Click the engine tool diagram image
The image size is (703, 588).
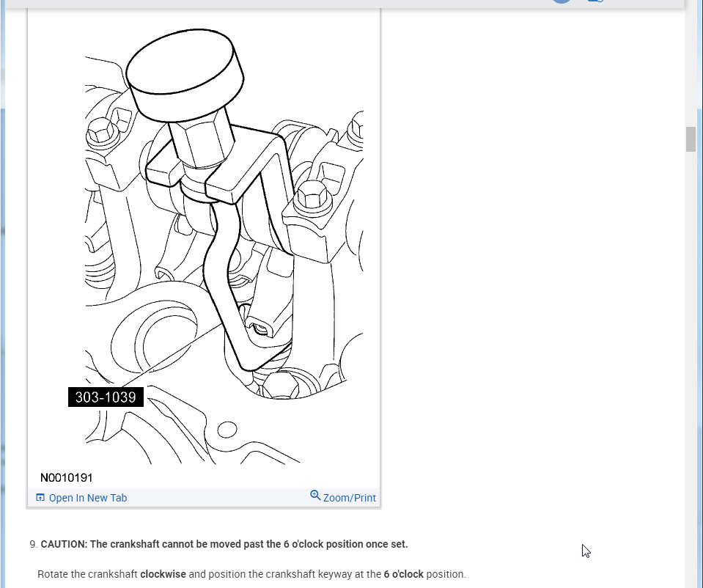tap(204, 246)
